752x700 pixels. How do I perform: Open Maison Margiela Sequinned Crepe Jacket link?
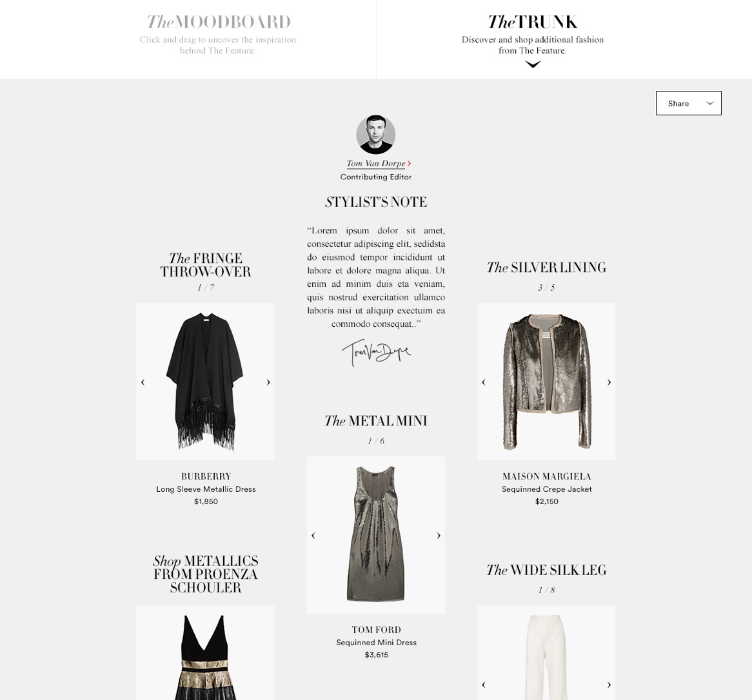coord(546,489)
